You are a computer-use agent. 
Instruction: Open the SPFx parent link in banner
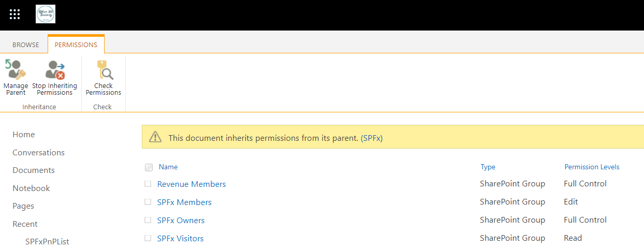pyautogui.click(x=372, y=138)
